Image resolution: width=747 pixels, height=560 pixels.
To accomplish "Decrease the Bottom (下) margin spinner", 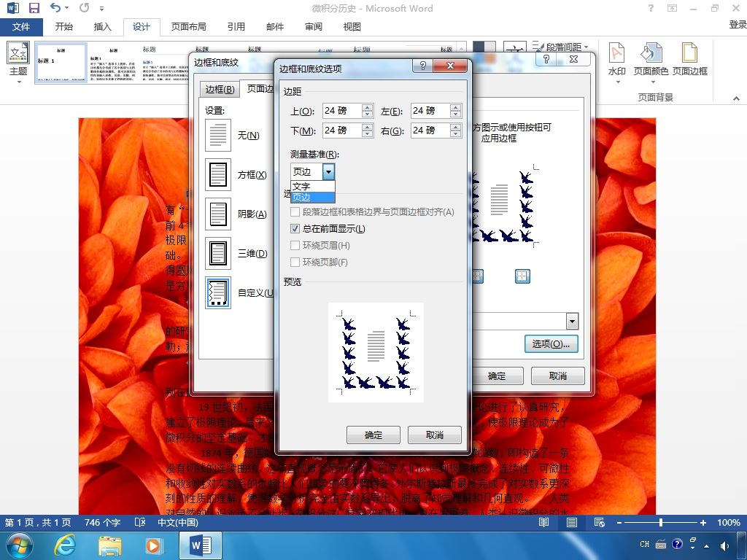I will coord(367,134).
